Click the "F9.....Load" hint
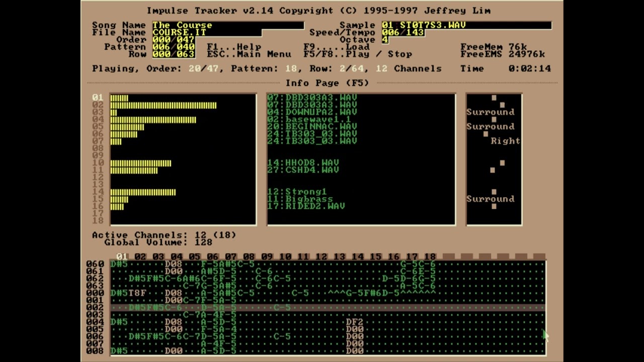The height and width of the screenshot is (362, 644). (x=337, y=47)
